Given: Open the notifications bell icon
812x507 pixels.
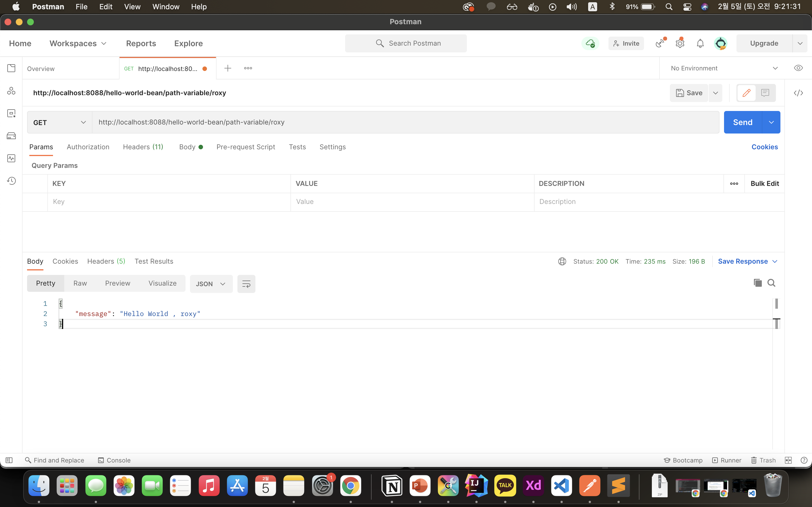Looking at the screenshot, I should (x=700, y=43).
